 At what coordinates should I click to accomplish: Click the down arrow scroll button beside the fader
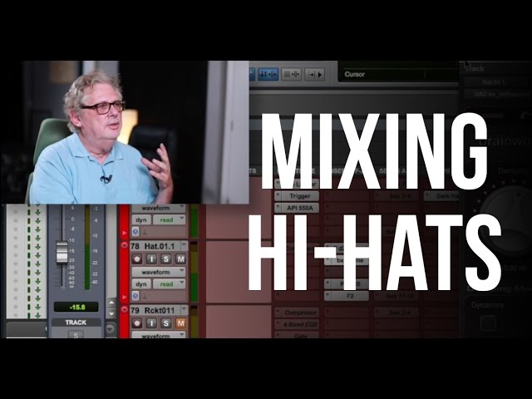pyautogui.click(x=111, y=313)
